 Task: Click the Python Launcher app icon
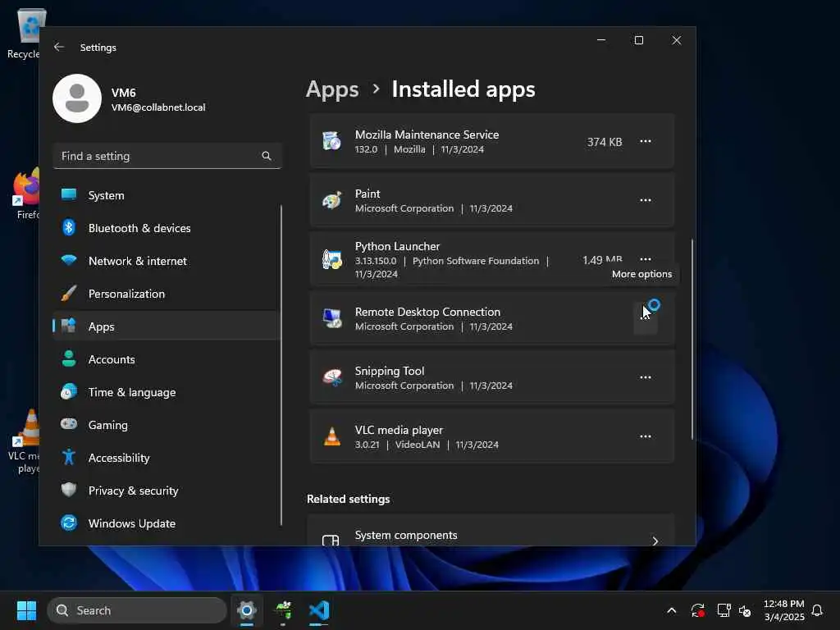pos(332,259)
